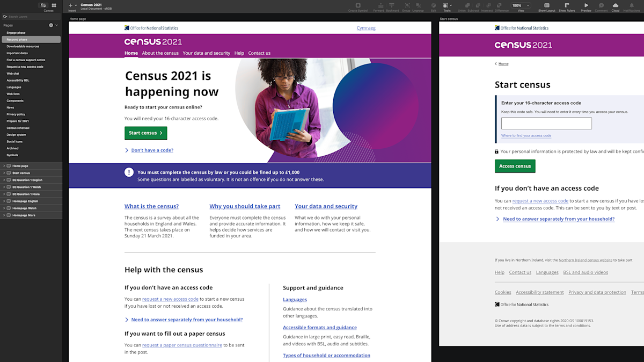Click the green Access census button

515,166
